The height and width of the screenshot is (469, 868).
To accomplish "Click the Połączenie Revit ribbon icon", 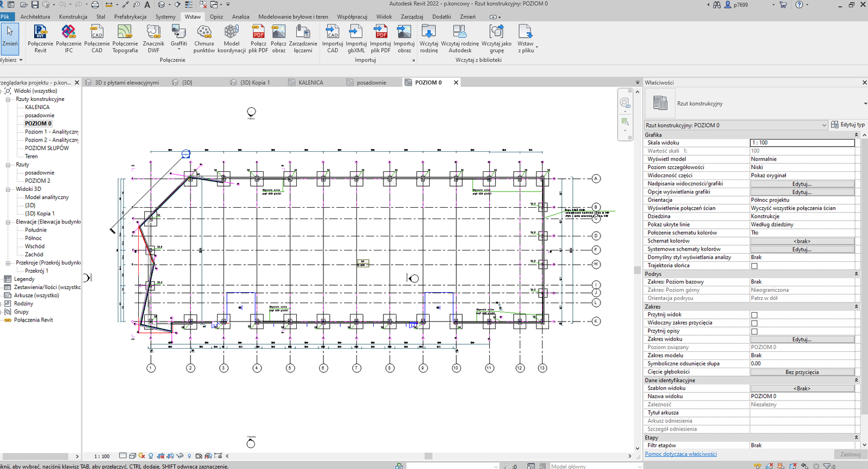I will 40,38.
